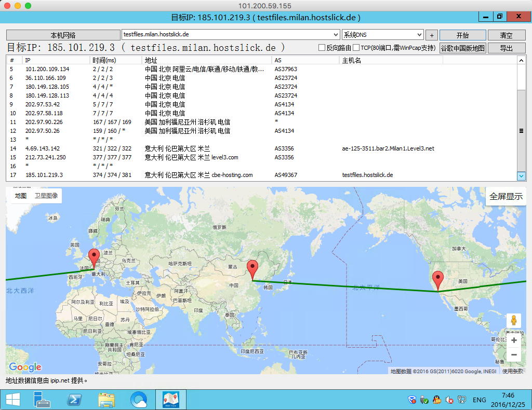
Task: Sort by the 时间(ms) column header
Action: tap(116, 60)
